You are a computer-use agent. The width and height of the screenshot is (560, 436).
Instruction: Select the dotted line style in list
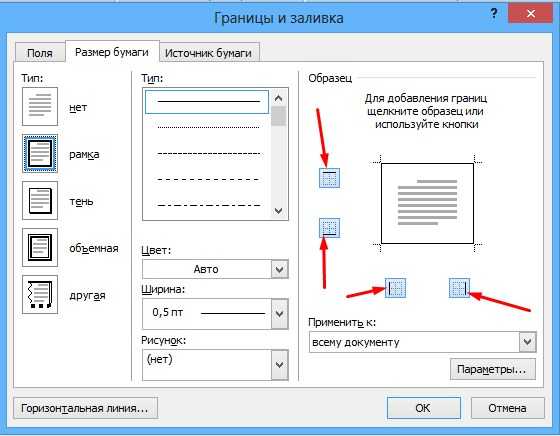208,127
